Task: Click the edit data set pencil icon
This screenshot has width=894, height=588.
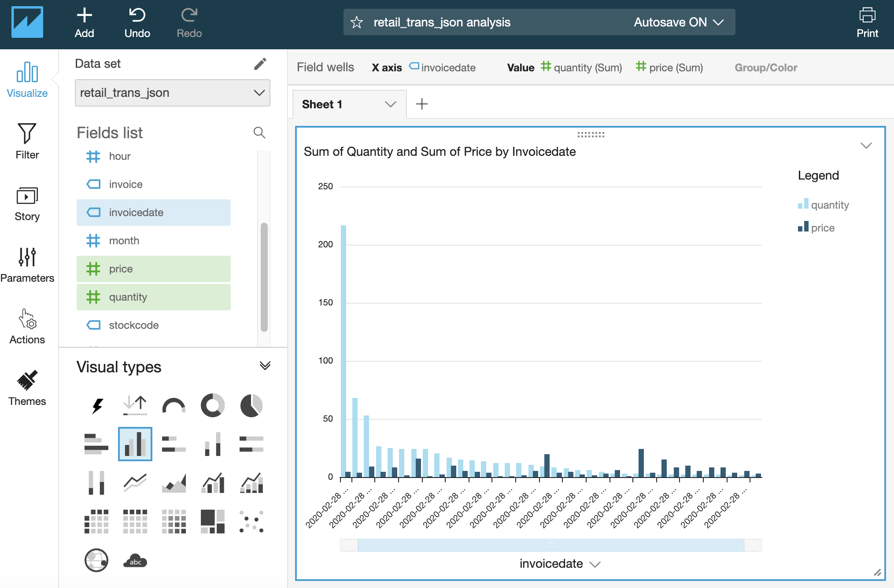Action: (x=260, y=64)
